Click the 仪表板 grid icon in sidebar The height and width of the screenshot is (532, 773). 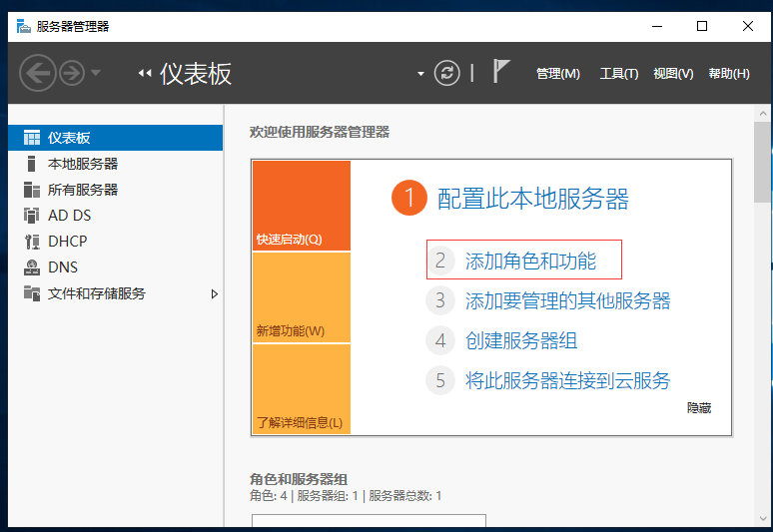(32, 138)
